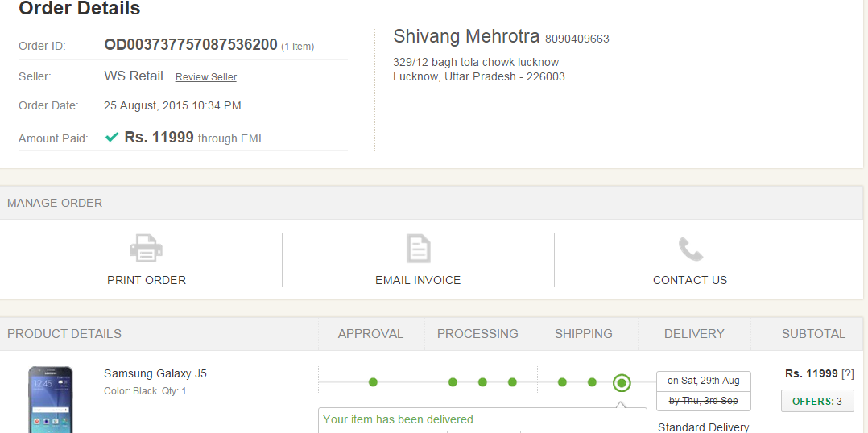868x433 pixels.
Task: Click the CONTACT US label
Action: (690, 280)
